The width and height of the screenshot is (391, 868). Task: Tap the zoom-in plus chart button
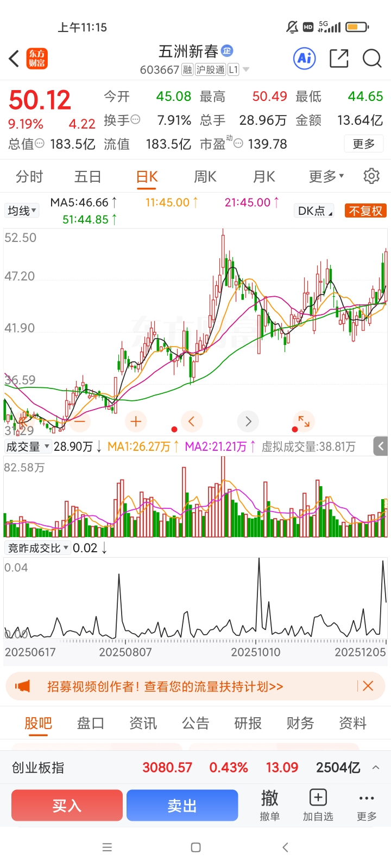(x=136, y=421)
